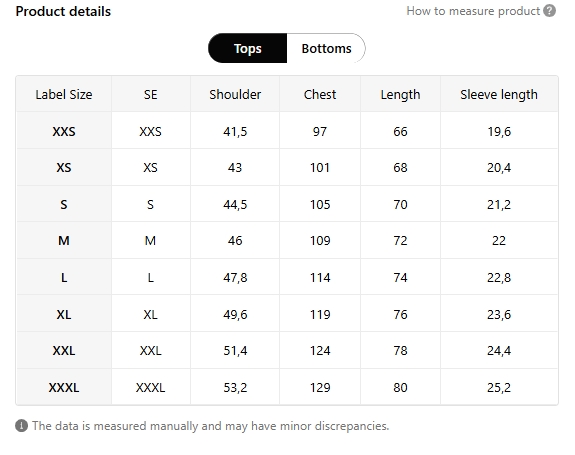Select the XXS label size row
575x455 pixels.
287,131
